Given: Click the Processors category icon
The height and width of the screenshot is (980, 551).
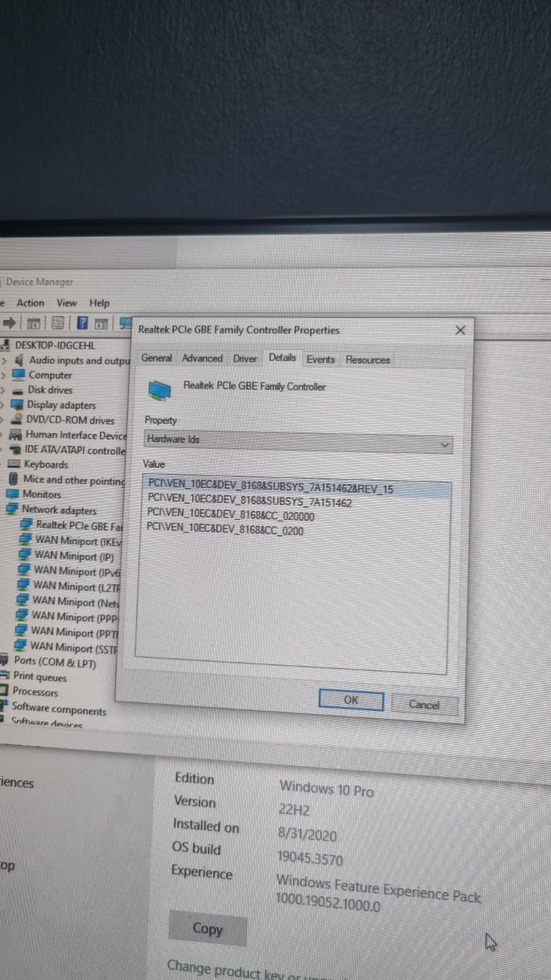Looking at the screenshot, I should pyautogui.click(x=4, y=690).
